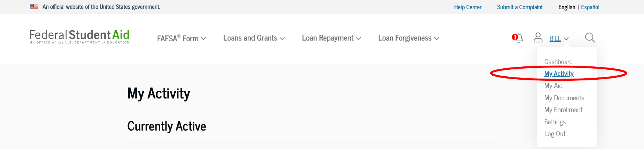Open the Loan Repayment dropdown
This screenshot has width=644, height=149.
[x=331, y=38]
